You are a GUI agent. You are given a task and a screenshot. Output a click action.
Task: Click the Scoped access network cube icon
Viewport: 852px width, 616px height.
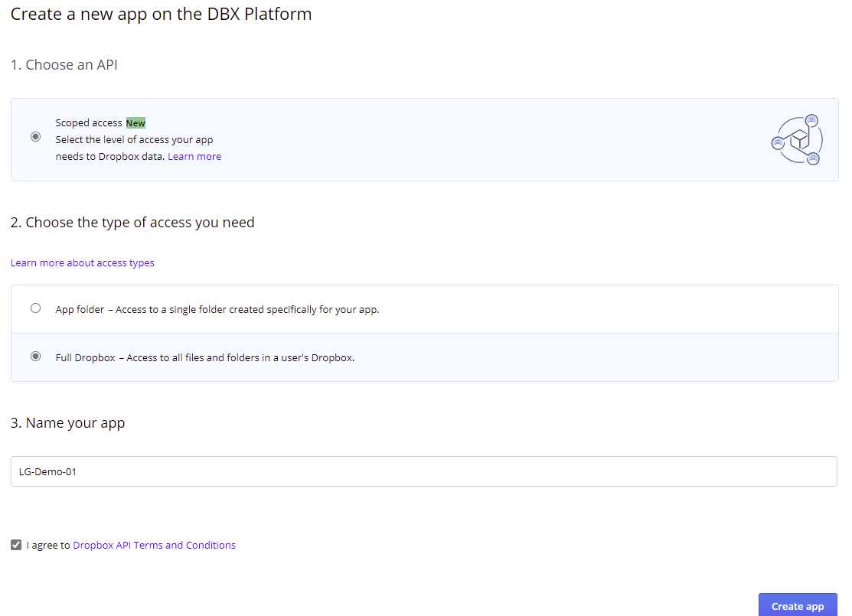point(797,139)
